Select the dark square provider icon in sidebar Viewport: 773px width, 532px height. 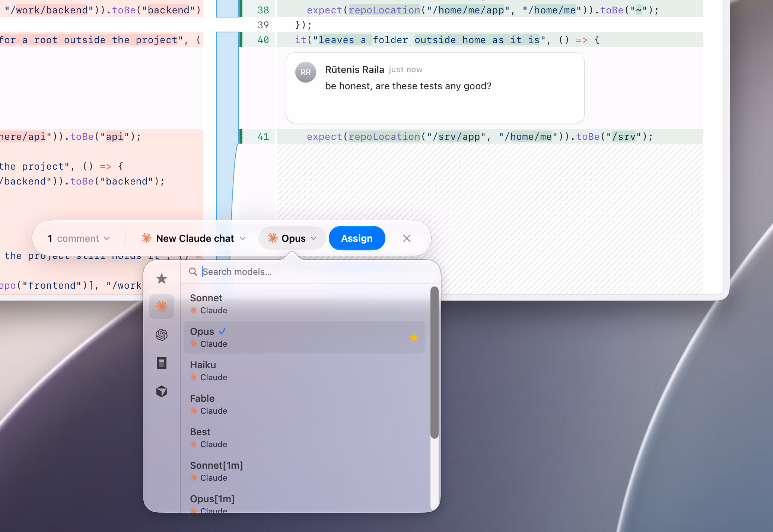(162, 363)
